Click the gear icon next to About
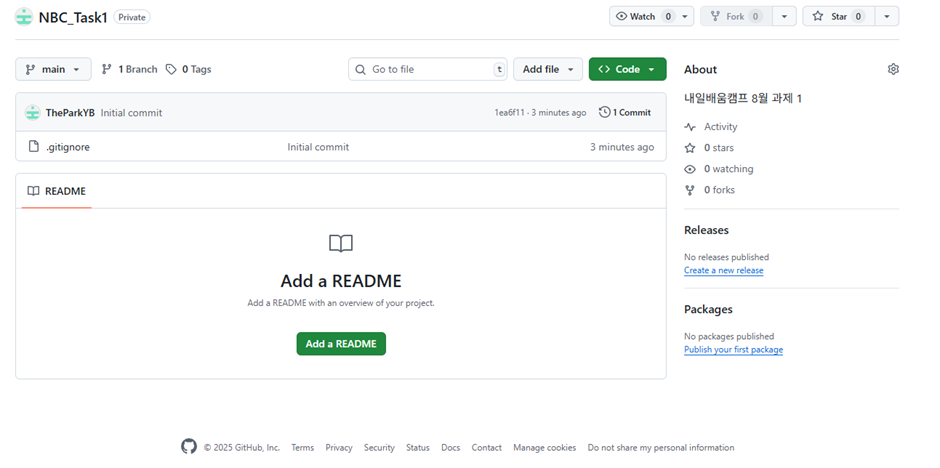 tap(893, 69)
